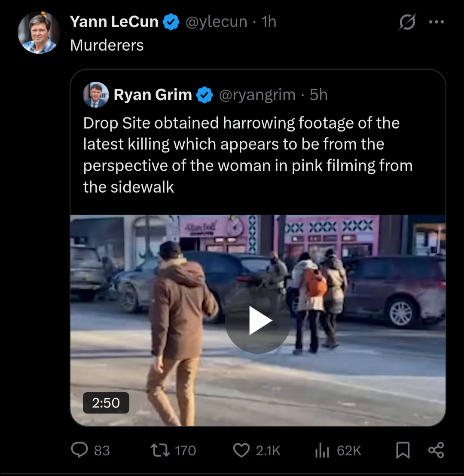Click the @ylecun handle
The image size is (464, 476).
point(217,21)
